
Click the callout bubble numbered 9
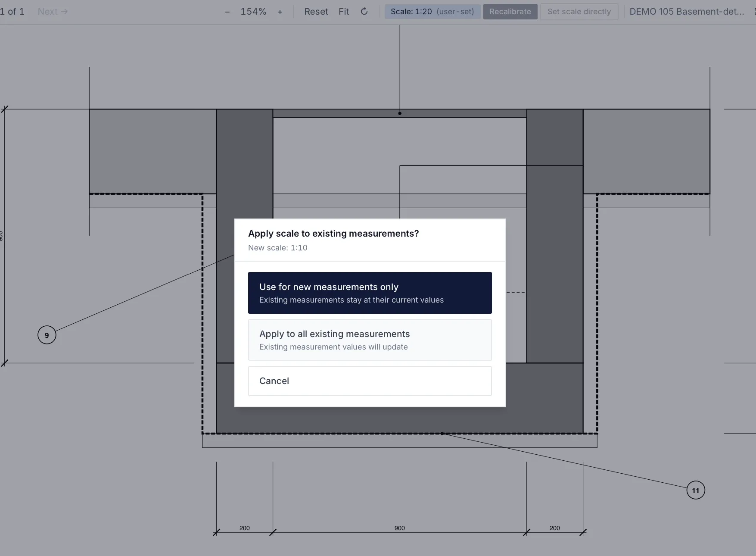(47, 335)
